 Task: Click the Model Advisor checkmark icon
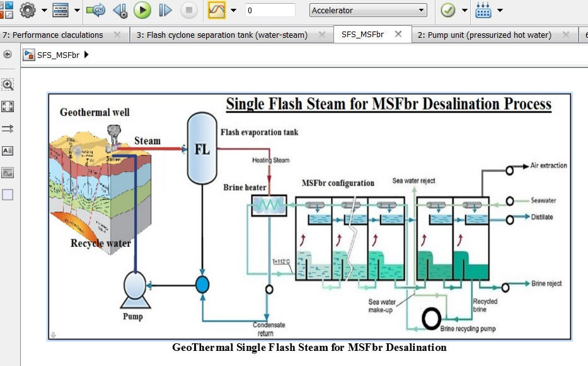pos(447,10)
